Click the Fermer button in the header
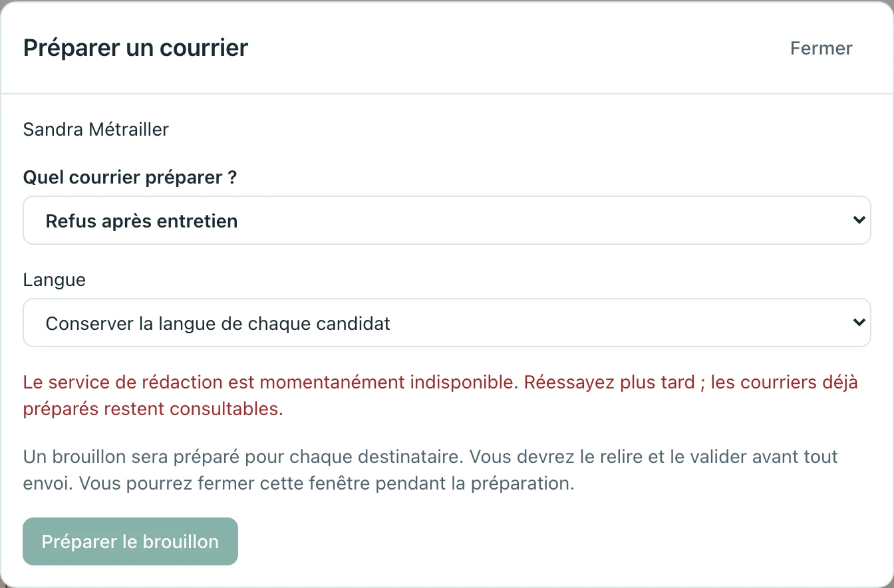The image size is (894, 588). pos(821,48)
